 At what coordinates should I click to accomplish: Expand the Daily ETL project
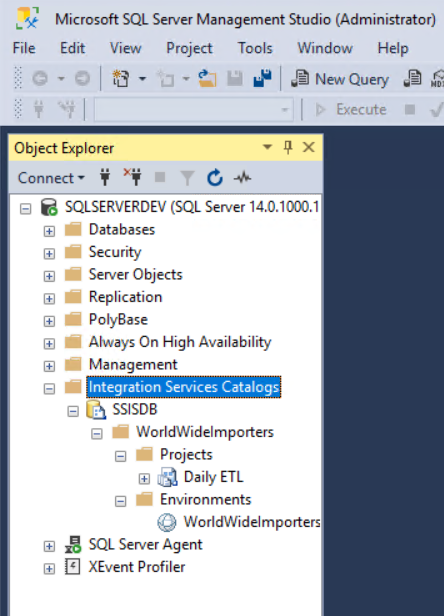144,478
